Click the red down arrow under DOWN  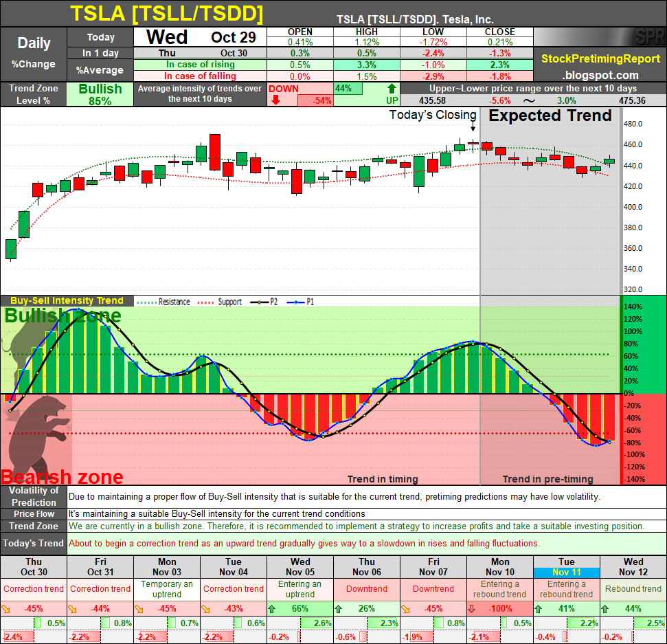[275, 100]
